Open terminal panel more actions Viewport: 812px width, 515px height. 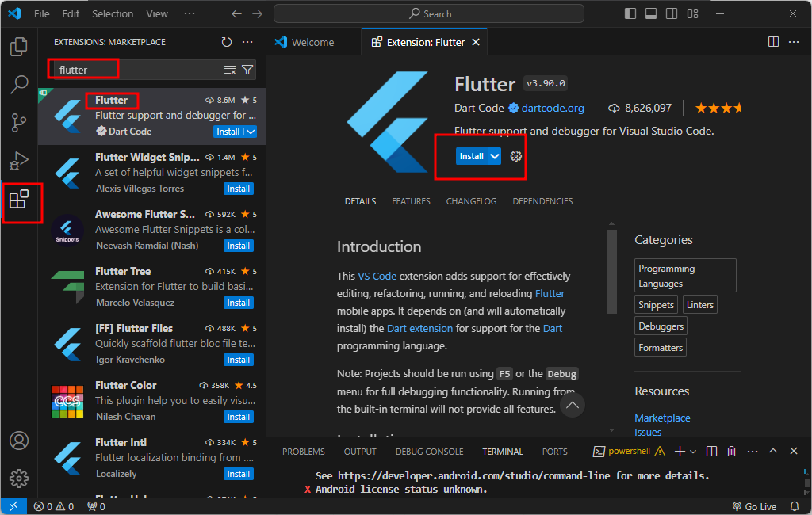pyautogui.click(x=753, y=452)
